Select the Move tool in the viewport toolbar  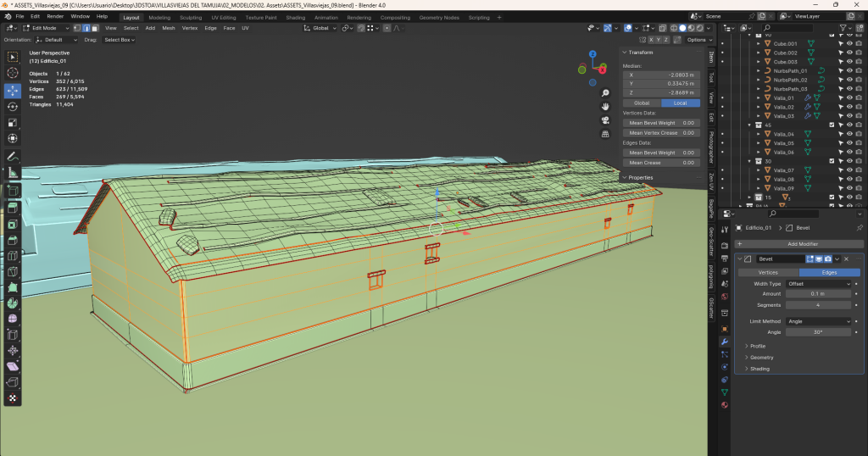coord(13,90)
